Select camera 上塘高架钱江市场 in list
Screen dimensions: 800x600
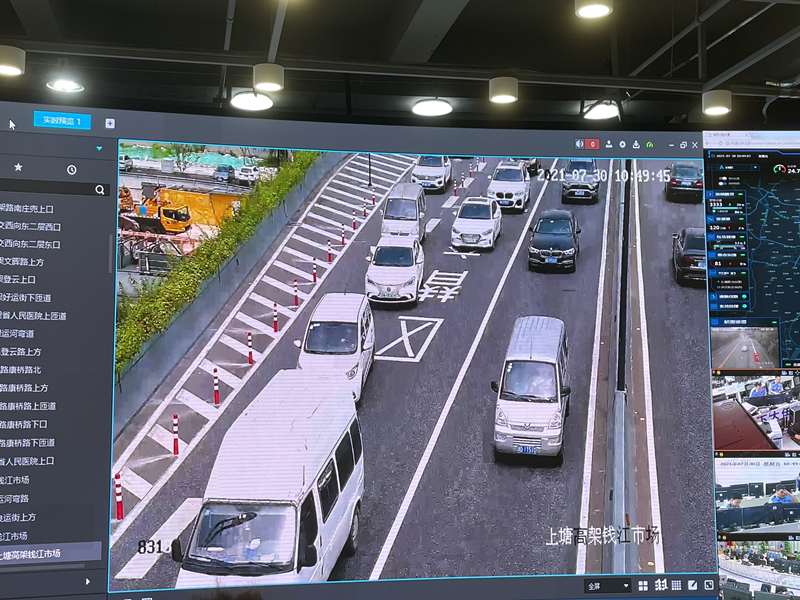(50, 553)
